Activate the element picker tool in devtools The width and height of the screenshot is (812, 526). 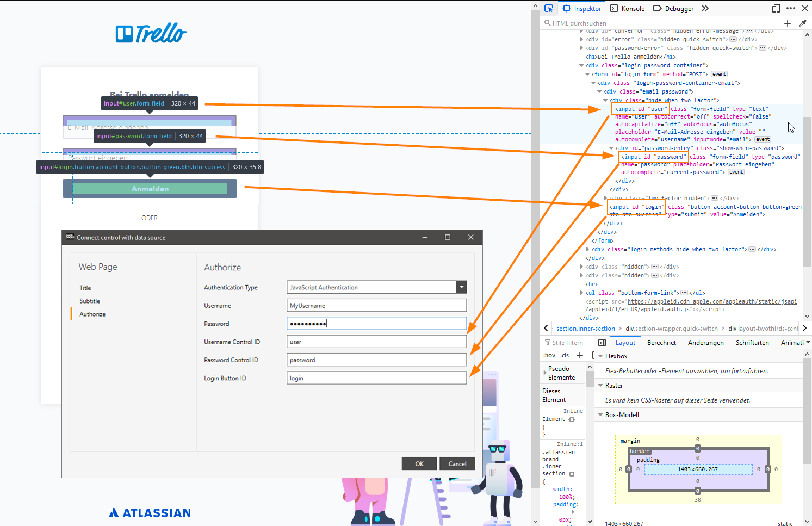tap(549, 8)
